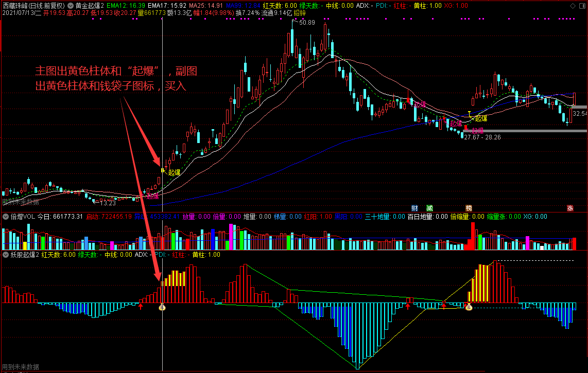Click the 红阳: 1.00 value in volume panel

click(318, 216)
